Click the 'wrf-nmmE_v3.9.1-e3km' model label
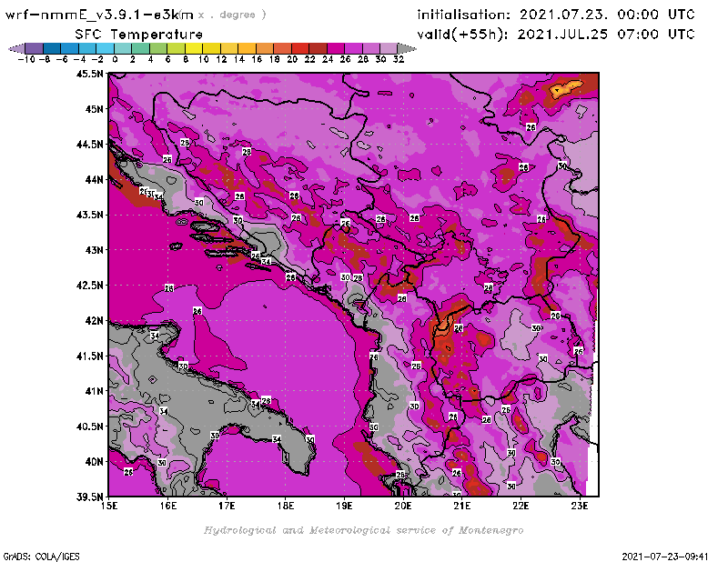 [99, 15]
